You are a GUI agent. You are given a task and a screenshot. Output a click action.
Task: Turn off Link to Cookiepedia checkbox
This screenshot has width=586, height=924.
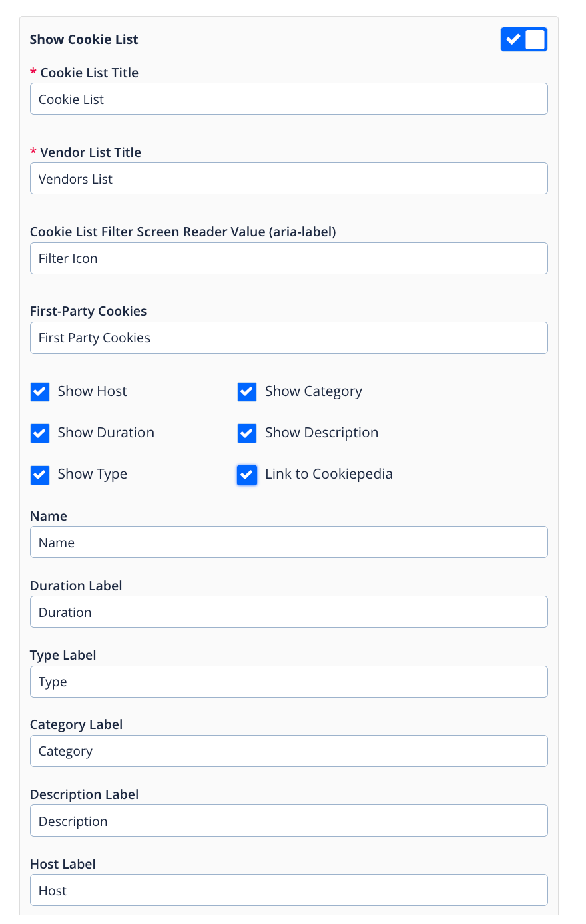click(x=247, y=475)
